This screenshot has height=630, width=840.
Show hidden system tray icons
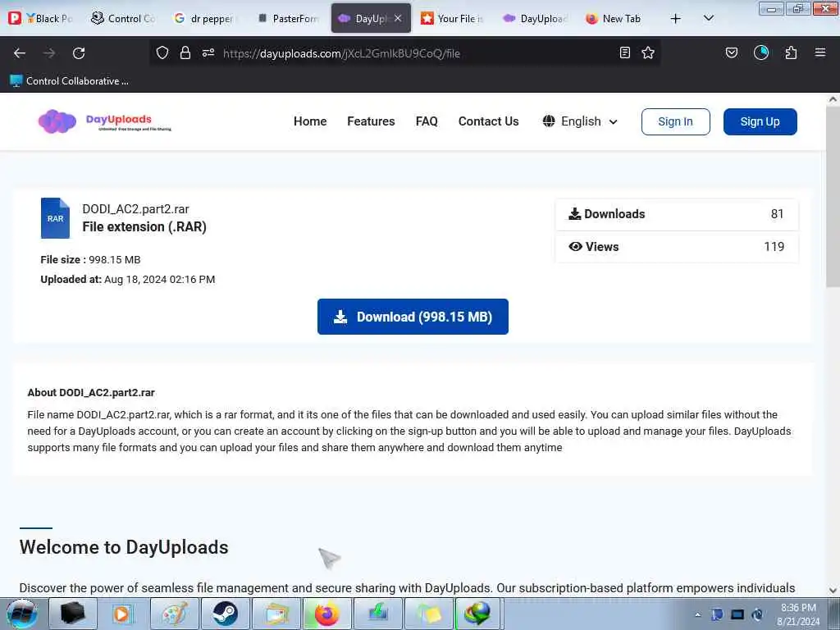coord(697,614)
